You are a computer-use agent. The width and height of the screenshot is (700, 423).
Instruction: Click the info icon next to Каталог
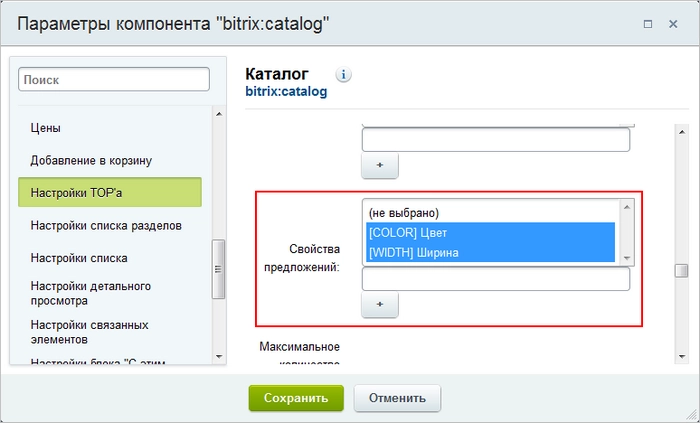coord(343,75)
